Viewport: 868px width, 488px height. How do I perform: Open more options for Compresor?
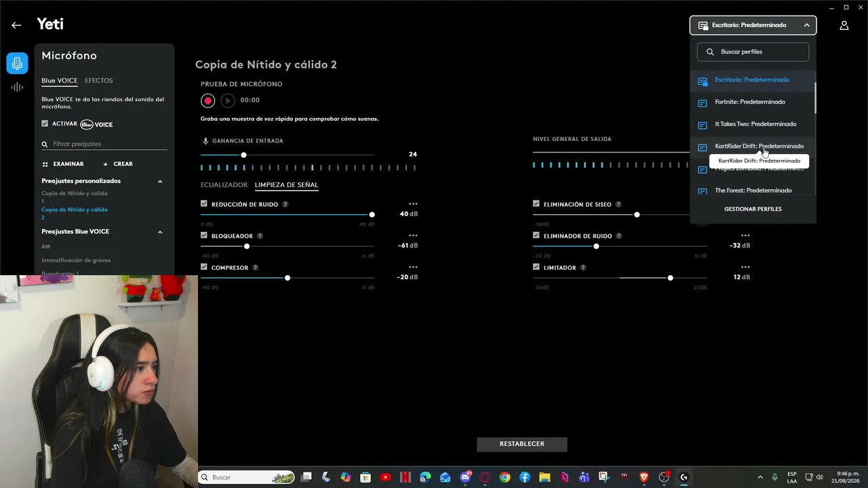coord(413,267)
